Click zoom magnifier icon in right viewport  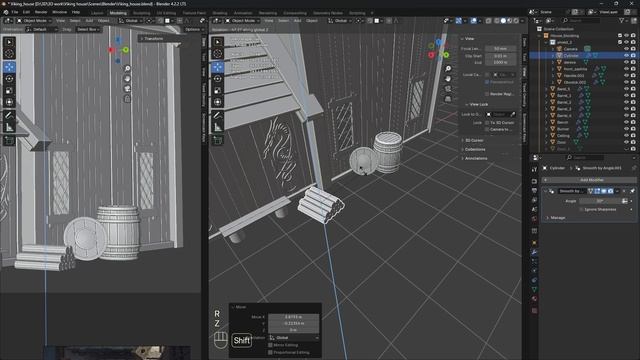point(448,69)
